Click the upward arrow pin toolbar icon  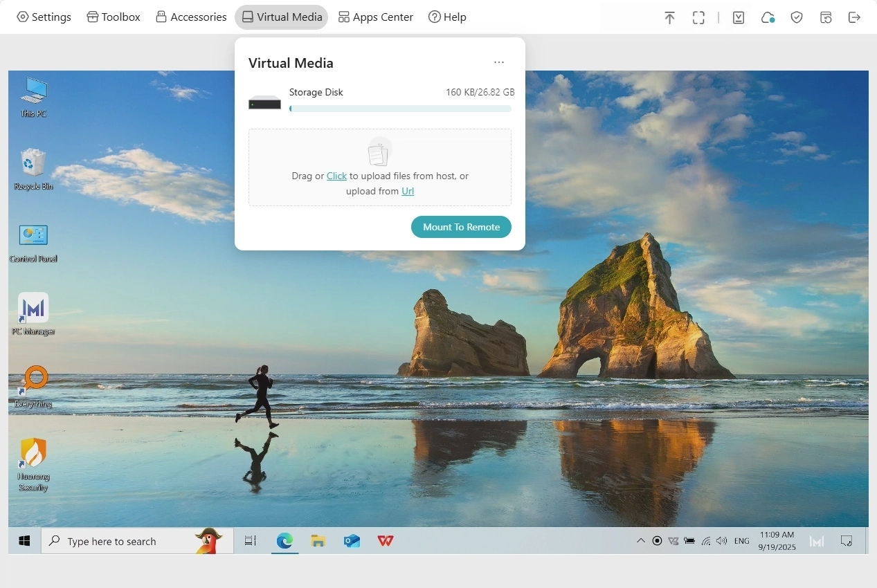coord(669,18)
